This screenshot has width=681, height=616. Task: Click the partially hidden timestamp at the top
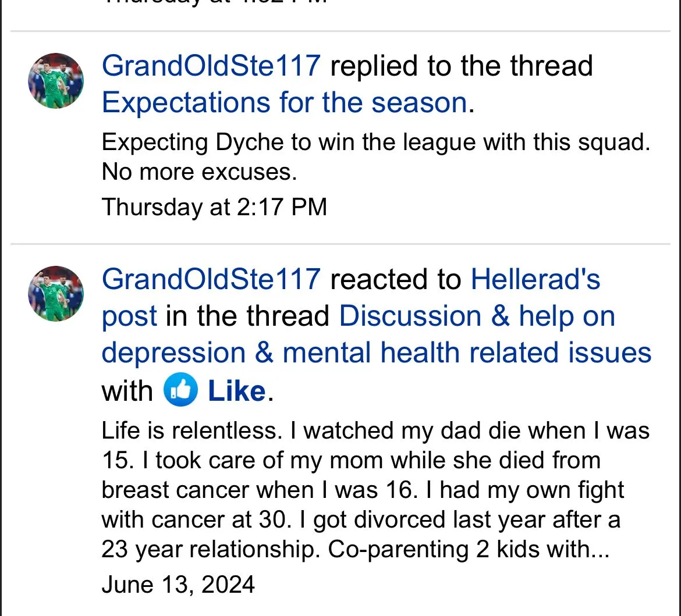pos(214,2)
